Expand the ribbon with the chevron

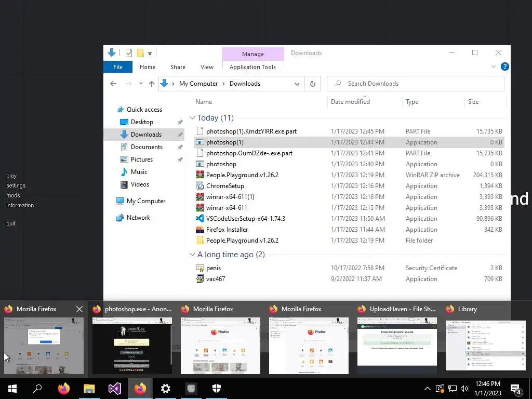pos(494,66)
